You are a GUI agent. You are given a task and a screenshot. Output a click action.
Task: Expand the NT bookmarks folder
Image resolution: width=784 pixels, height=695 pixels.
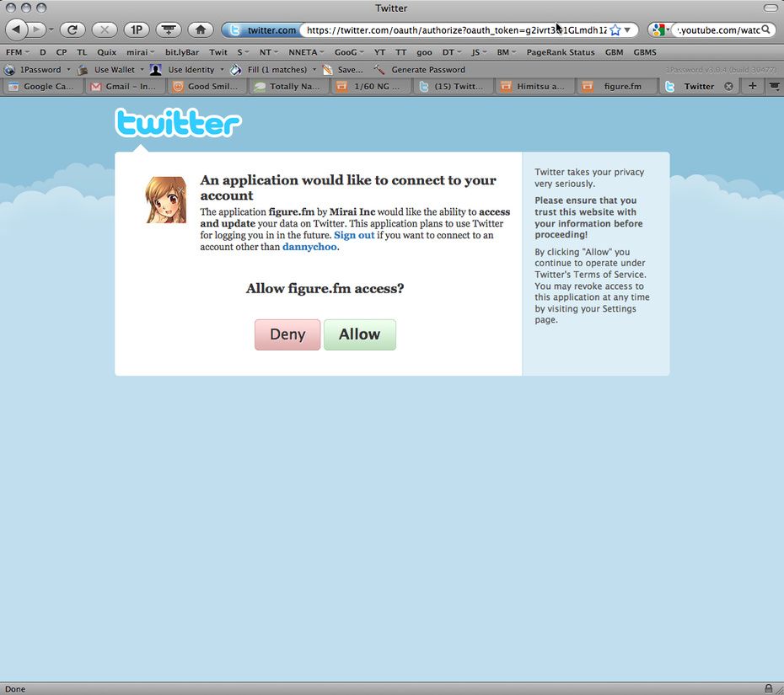point(269,52)
